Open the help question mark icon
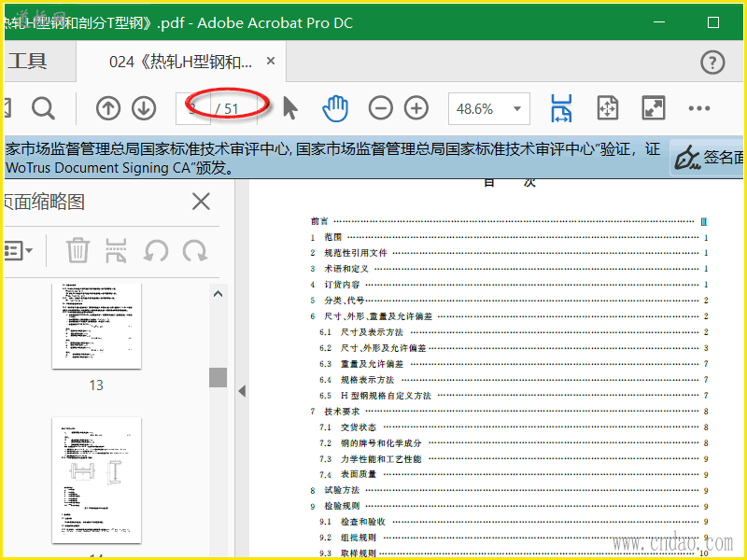Image resolution: width=747 pixels, height=560 pixels. tap(712, 63)
